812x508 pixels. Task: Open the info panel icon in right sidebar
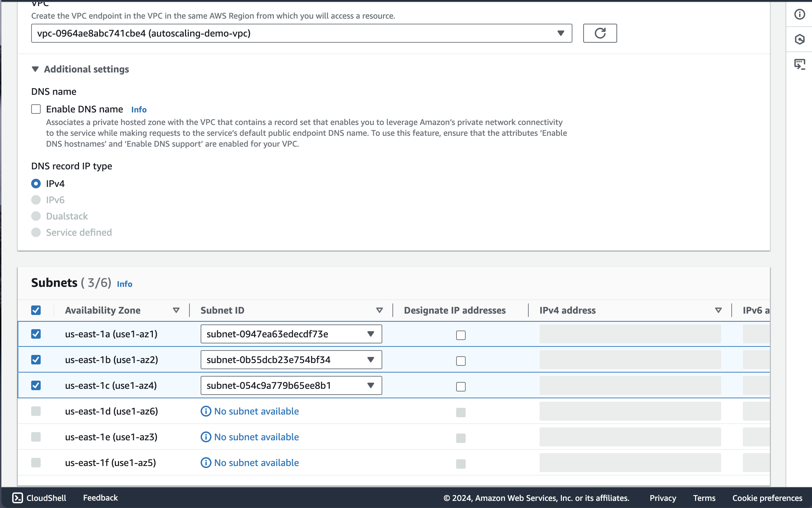pos(799,14)
